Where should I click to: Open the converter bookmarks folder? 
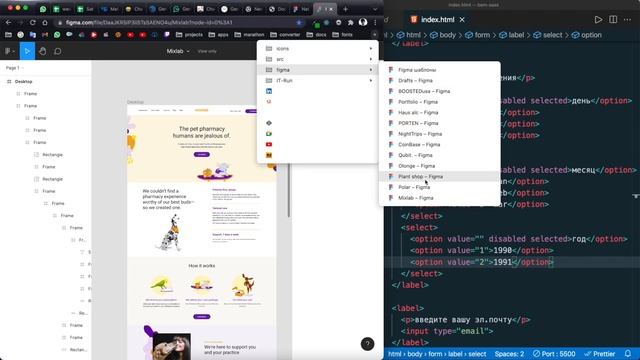point(285,35)
